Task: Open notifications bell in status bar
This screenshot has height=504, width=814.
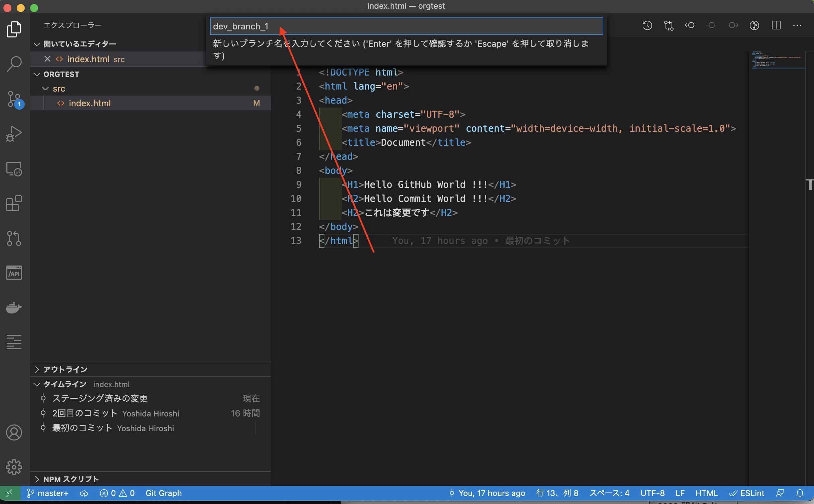Action: coord(800,493)
